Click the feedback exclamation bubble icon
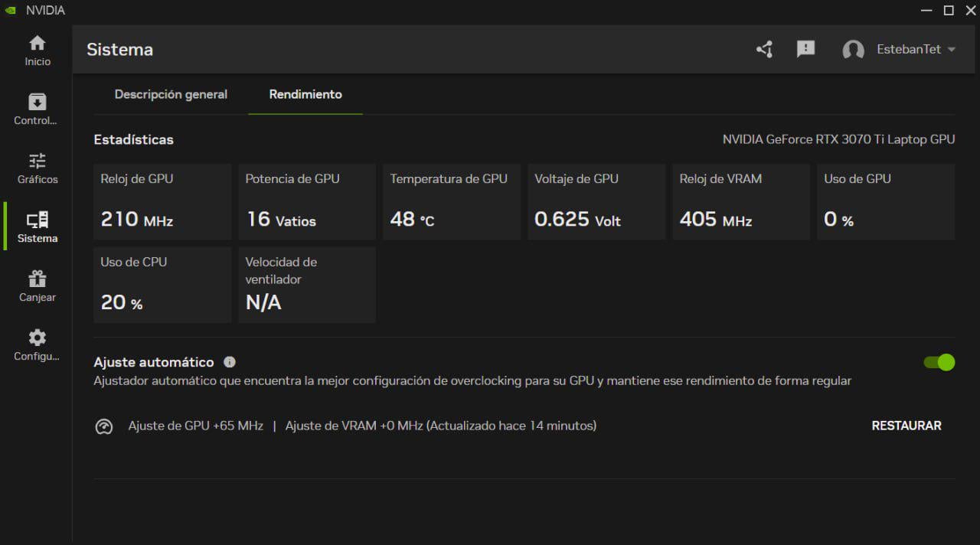 click(805, 50)
